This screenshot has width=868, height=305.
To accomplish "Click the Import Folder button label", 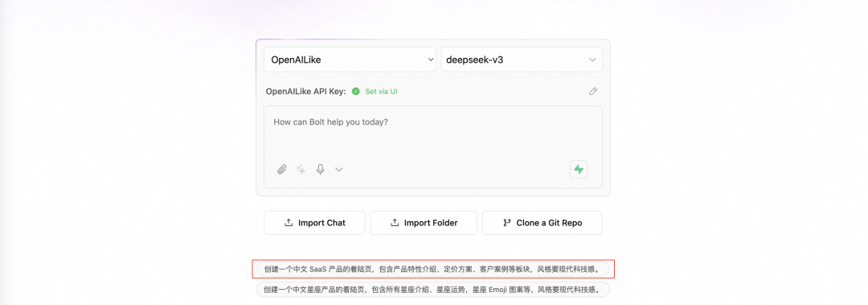I will click(x=431, y=223).
